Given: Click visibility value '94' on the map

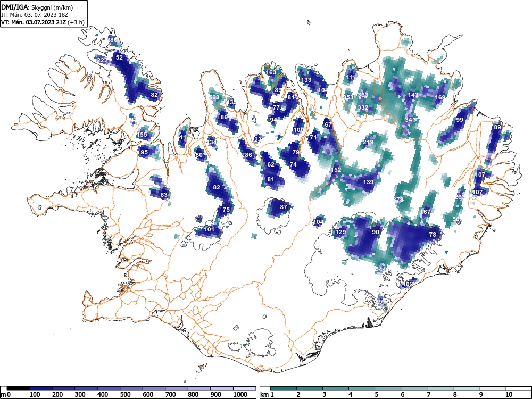Looking at the screenshot, I should click(x=273, y=120).
